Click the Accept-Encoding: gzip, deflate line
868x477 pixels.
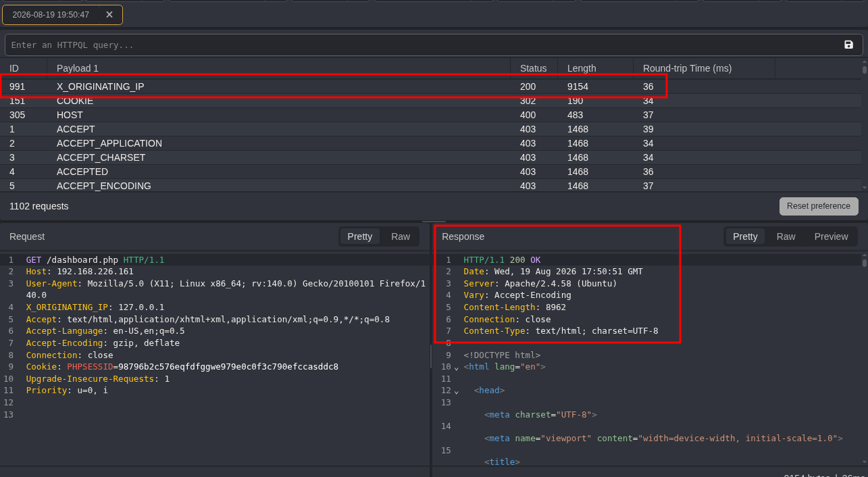[103, 343]
